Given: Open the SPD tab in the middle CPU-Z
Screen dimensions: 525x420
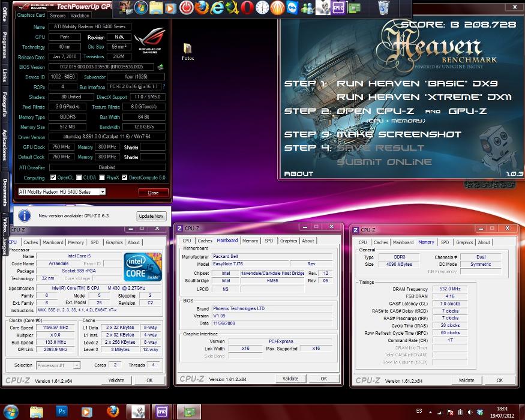Looking at the screenshot, I should click(x=269, y=241).
